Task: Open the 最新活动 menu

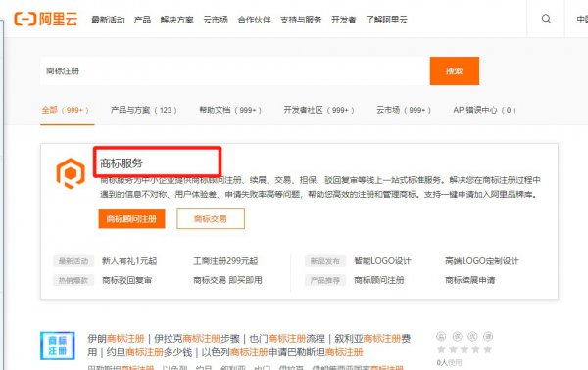Action: [x=108, y=20]
